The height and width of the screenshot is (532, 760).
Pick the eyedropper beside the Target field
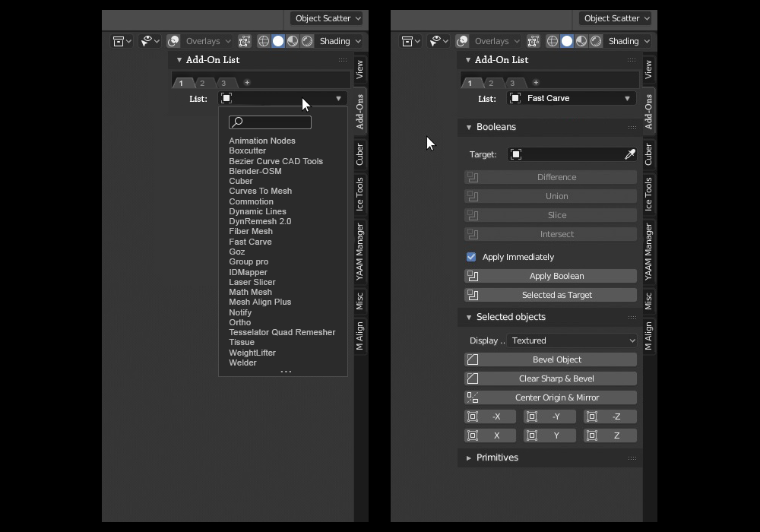point(629,154)
